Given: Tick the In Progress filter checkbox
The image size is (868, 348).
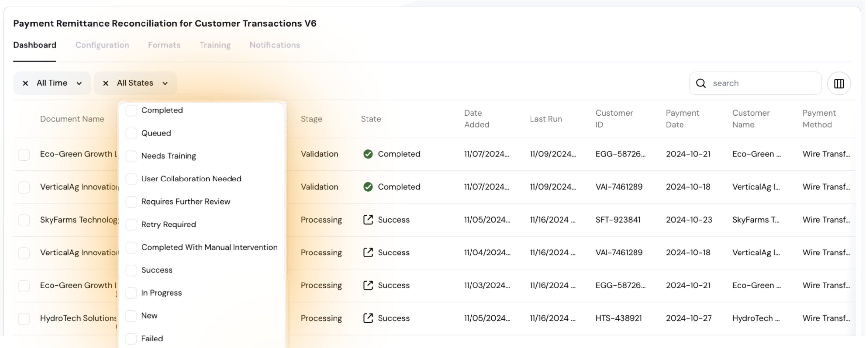Looking at the screenshot, I should click(x=131, y=293).
